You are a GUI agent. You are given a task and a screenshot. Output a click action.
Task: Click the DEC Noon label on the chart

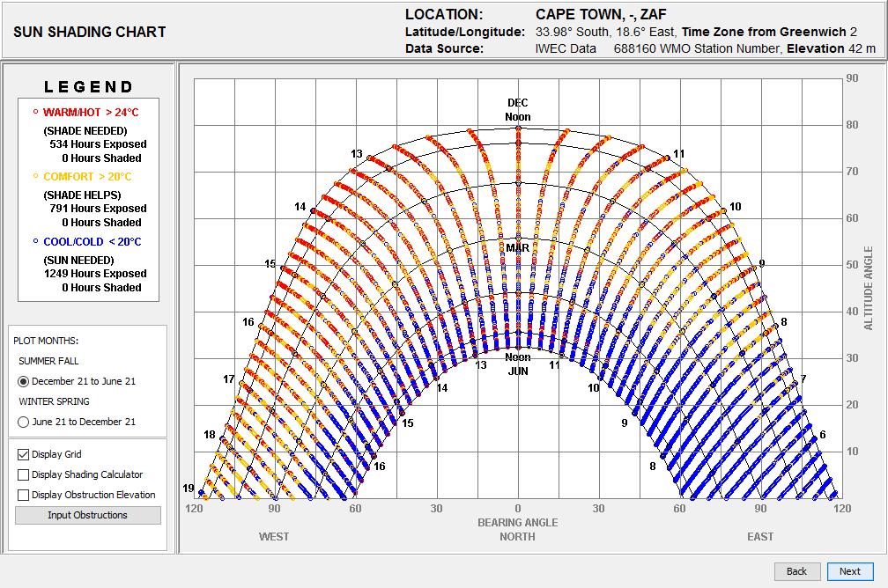(x=518, y=110)
